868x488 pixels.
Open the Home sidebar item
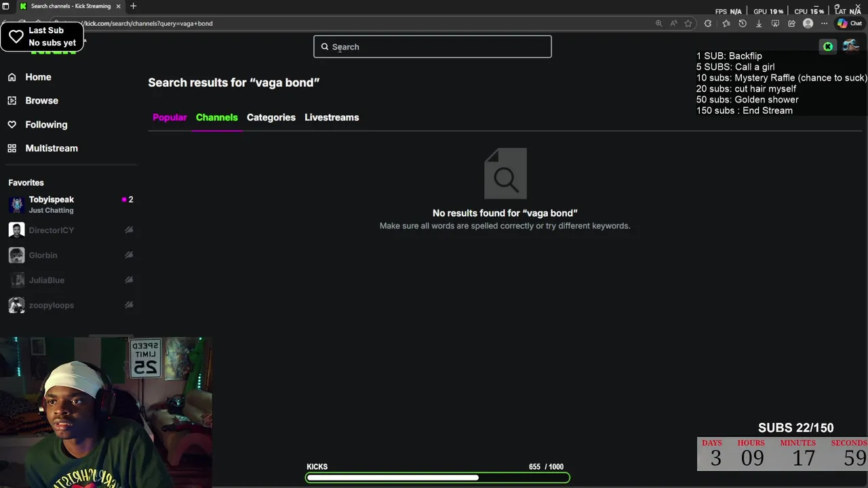tap(38, 77)
